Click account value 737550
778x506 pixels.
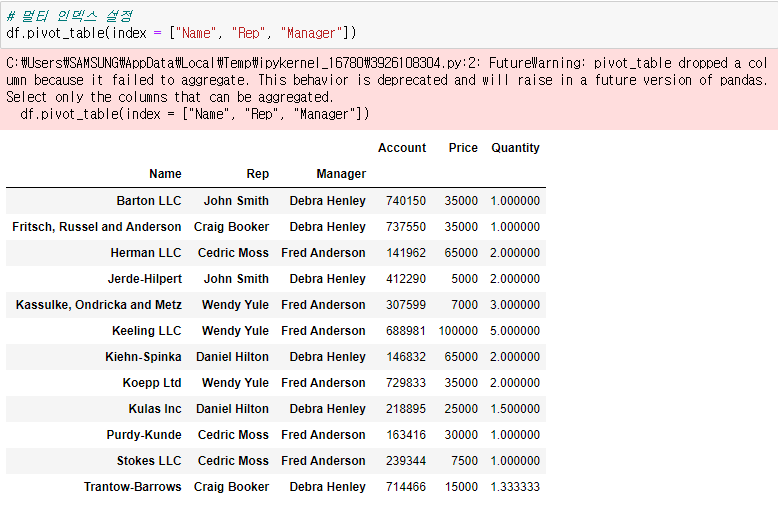406,227
